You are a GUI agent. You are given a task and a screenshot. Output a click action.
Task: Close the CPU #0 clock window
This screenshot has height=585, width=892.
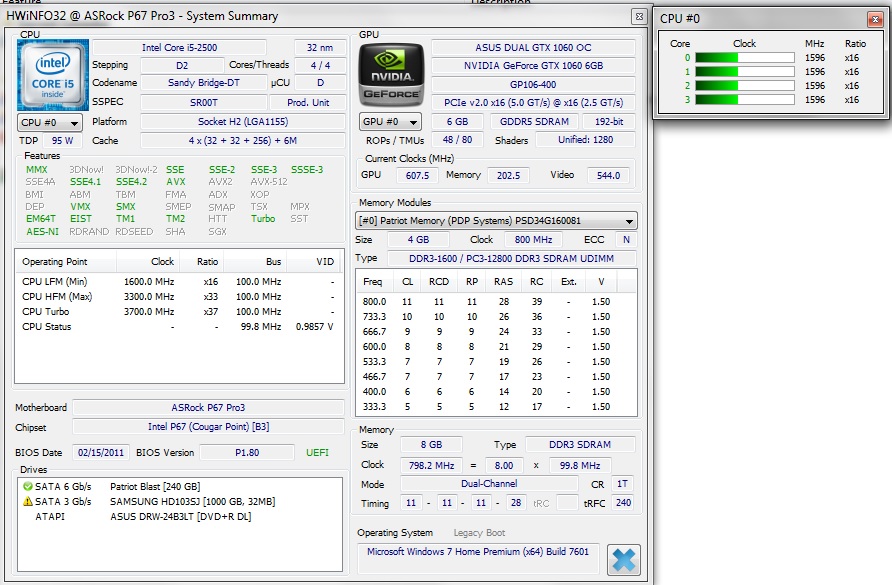pos(875,19)
